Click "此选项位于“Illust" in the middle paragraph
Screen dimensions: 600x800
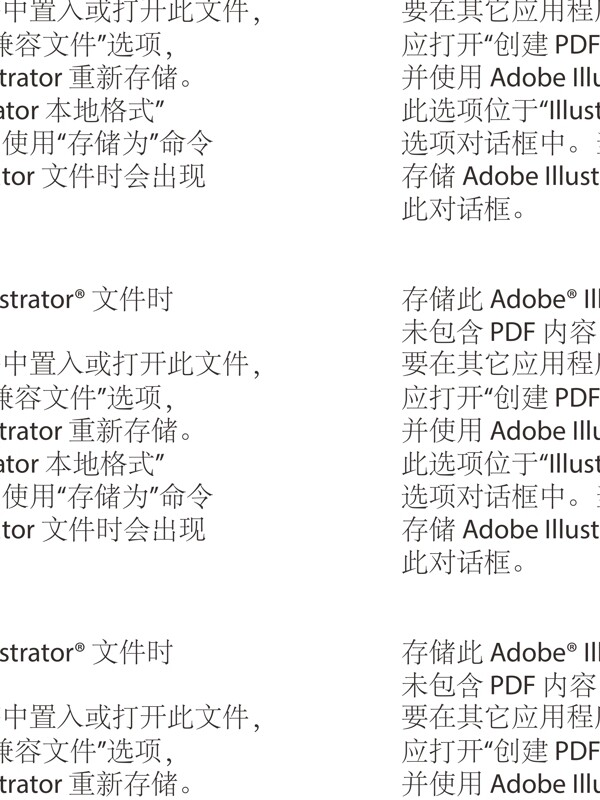(501, 463)
